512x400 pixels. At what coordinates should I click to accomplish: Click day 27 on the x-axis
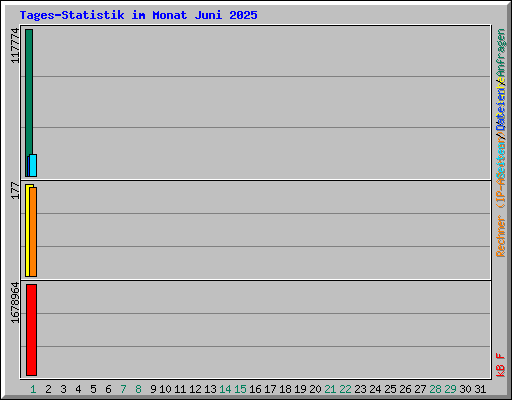pos(420,389)
